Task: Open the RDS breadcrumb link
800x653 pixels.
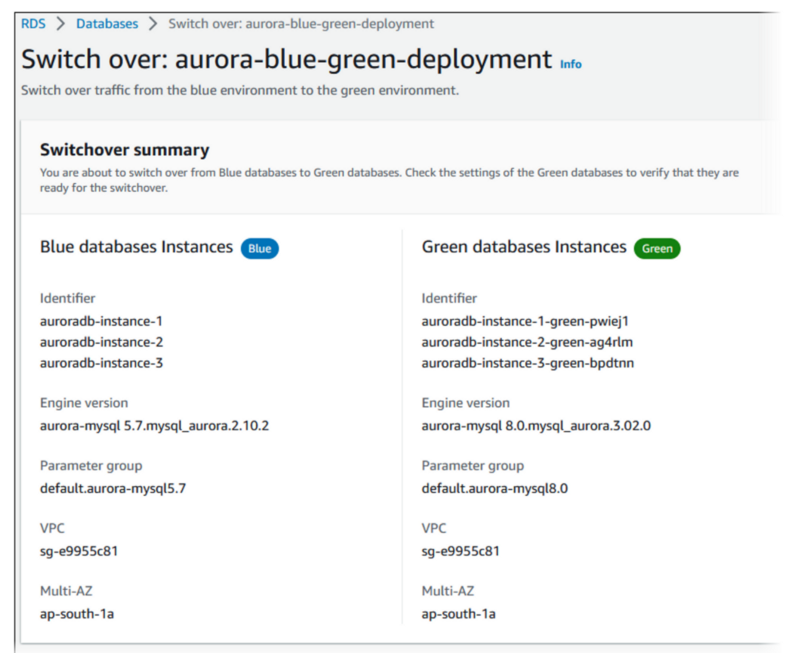Action: 33,23
